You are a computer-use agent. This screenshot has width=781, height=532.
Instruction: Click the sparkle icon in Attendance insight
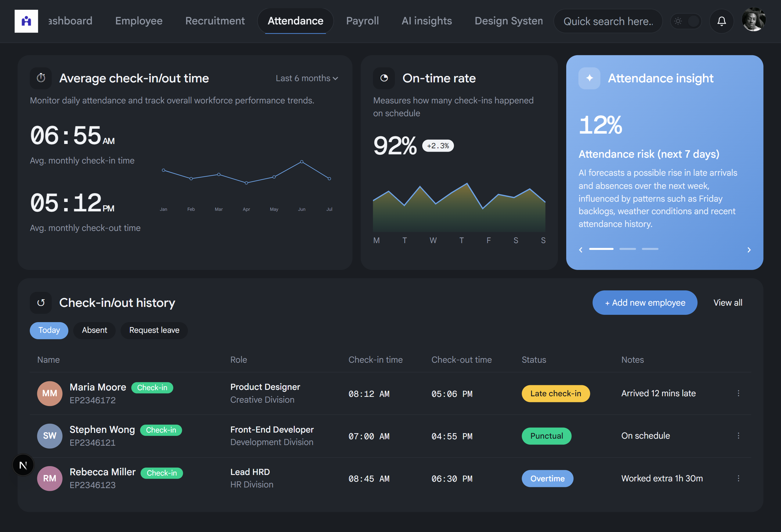[589, 78]
